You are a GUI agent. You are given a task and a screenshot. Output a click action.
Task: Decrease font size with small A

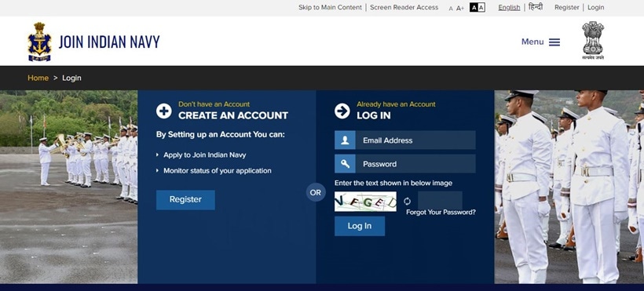(451, 8)
